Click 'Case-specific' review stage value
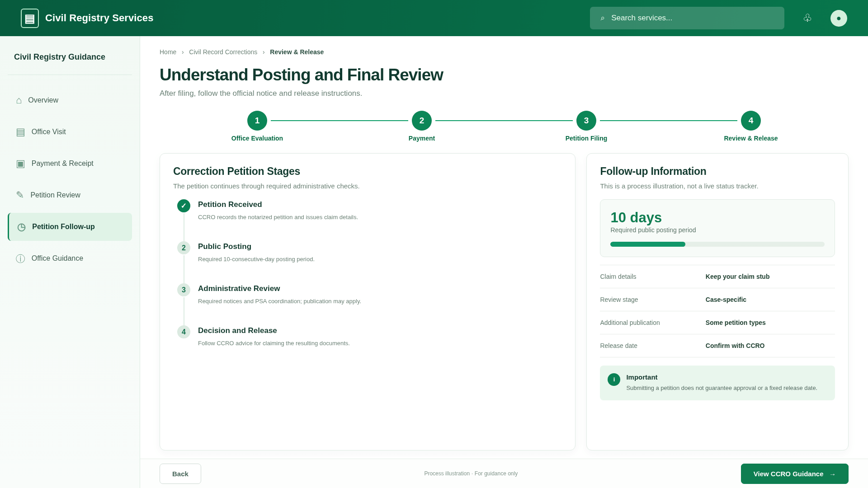The width and height of the screenshot is (868, 488). coord(726,300)
